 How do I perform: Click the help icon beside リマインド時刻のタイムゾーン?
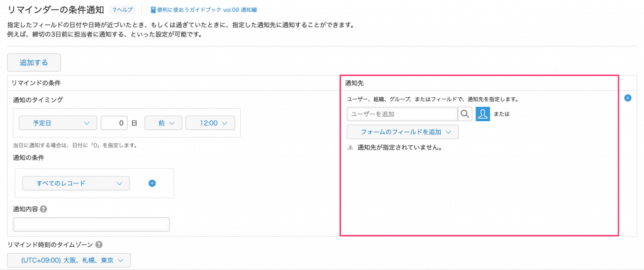99,245
